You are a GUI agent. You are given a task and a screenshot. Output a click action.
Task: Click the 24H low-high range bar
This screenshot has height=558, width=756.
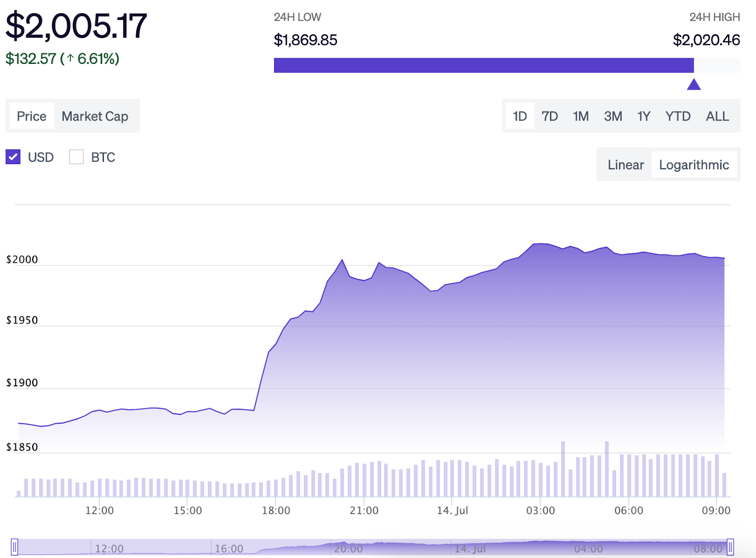(x=507, y=65)
